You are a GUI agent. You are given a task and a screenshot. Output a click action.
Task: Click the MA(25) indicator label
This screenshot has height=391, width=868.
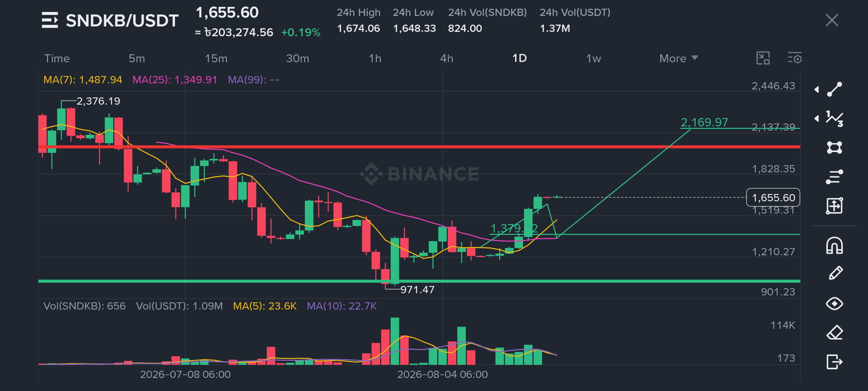175,80
